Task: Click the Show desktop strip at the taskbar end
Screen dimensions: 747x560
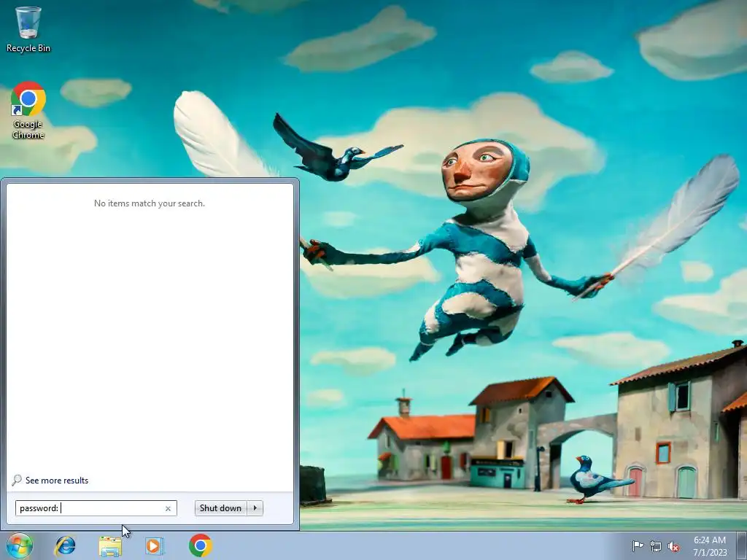Action: click(742, 545)
